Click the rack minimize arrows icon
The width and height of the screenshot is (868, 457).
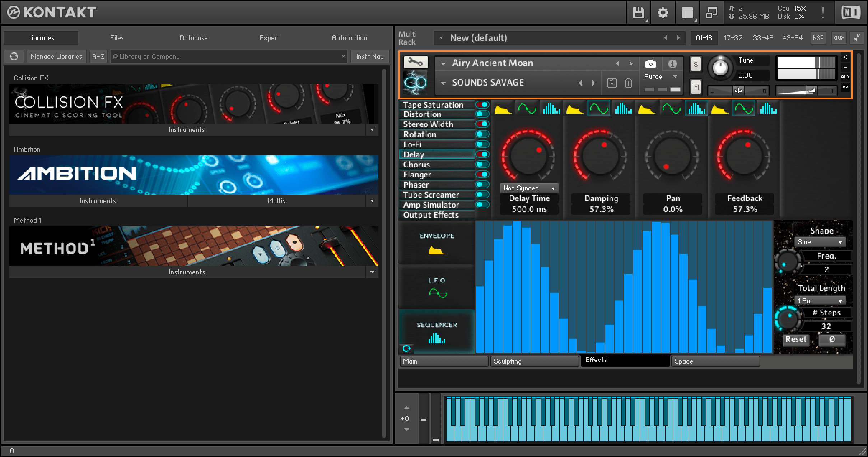pyautogui.click(x=857, y=38)
